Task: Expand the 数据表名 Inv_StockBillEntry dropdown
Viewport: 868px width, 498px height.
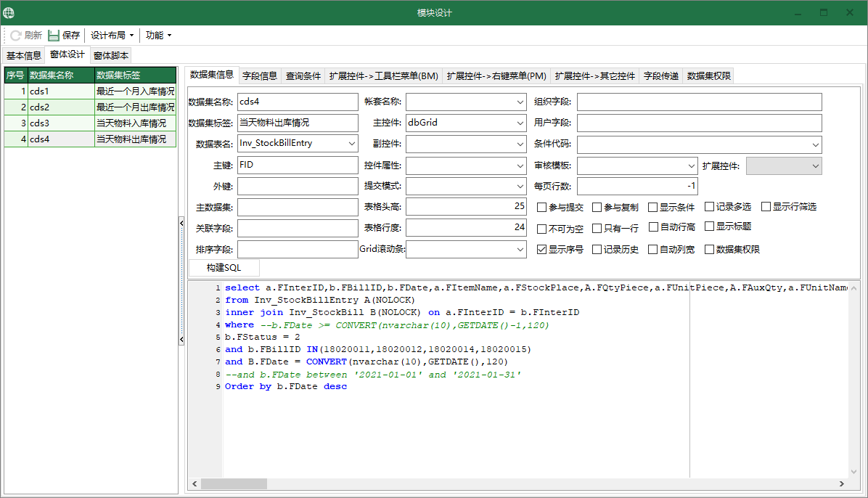Action: (351, 144)
